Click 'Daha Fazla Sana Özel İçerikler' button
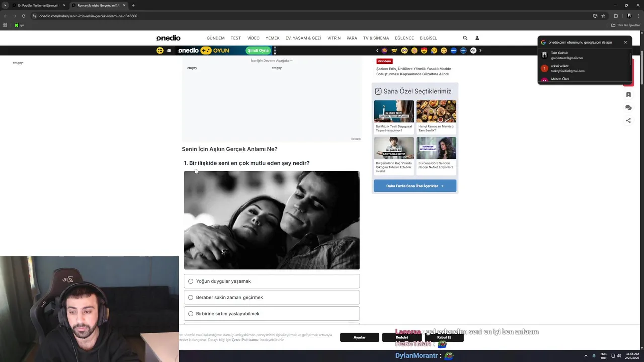644x362 pixels. pos(415,186)
